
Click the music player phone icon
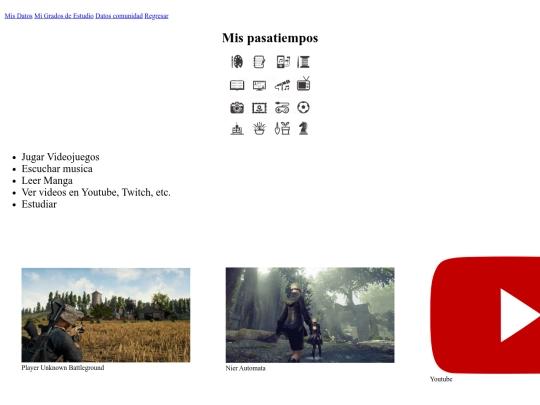pos(282,62)
